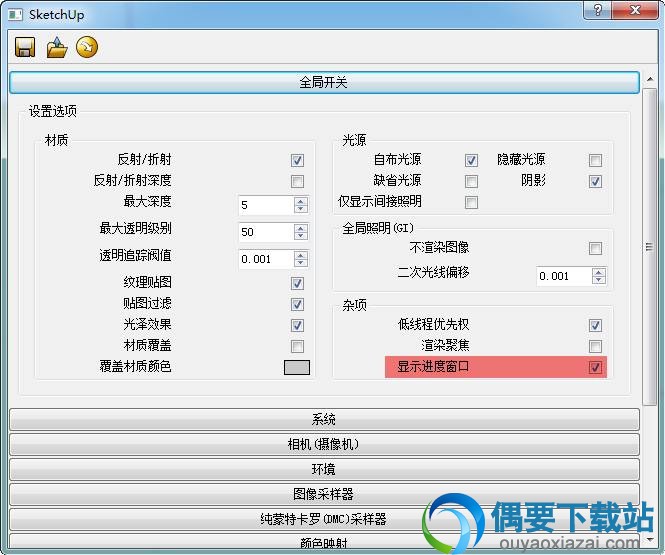
Task: Click the 材质 group label
Action: (x=56, y=140)
